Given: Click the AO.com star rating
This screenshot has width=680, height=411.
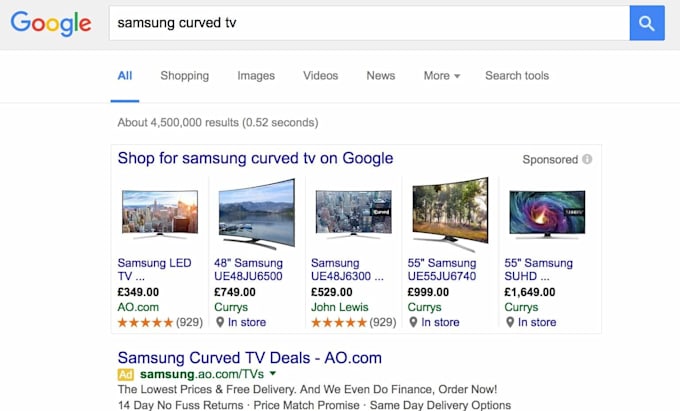Looking at the screenshot, I should (145, 322).
